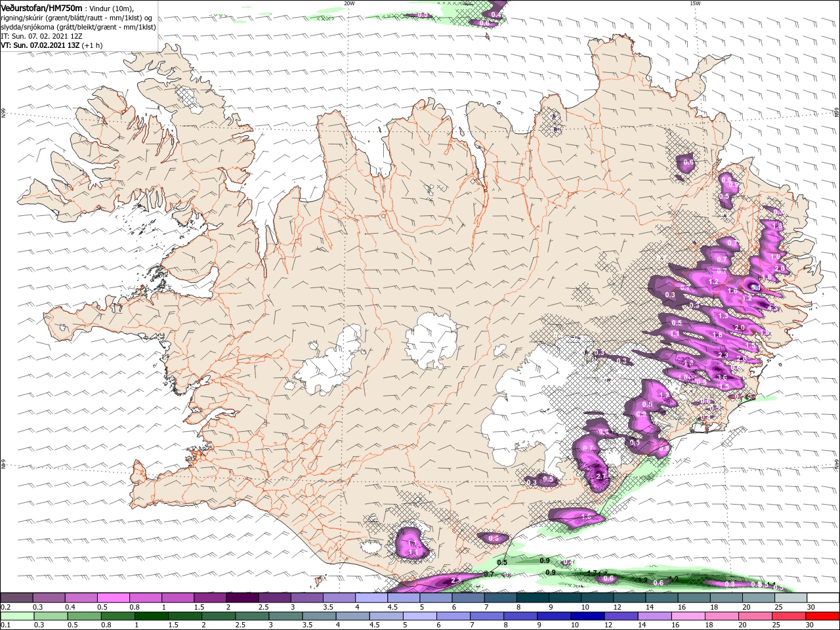Pick the pale green 0.1 swatch, bottom legend row
The image size is (840, 630).
(16, 616)
